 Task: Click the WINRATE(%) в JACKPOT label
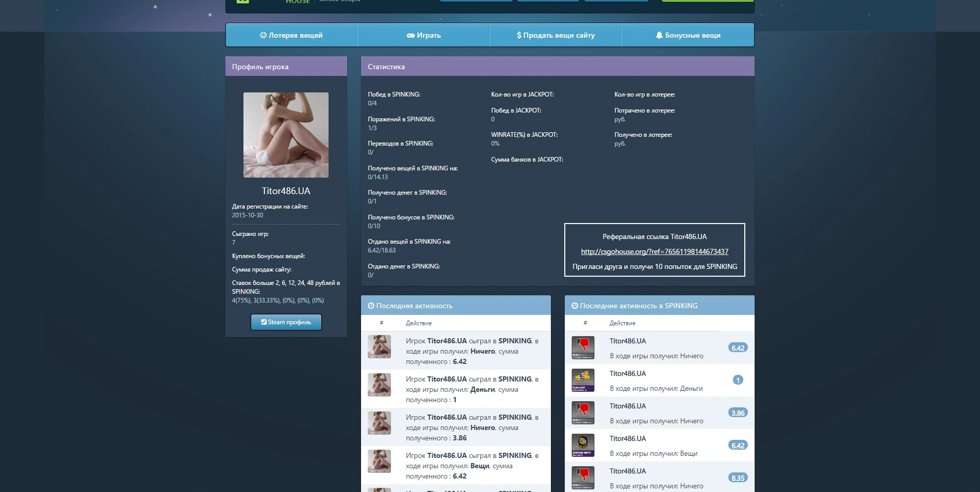524,135
